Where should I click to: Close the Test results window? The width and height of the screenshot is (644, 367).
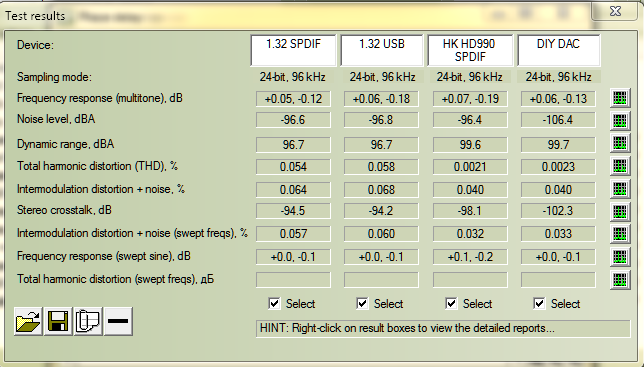point(615,11)
